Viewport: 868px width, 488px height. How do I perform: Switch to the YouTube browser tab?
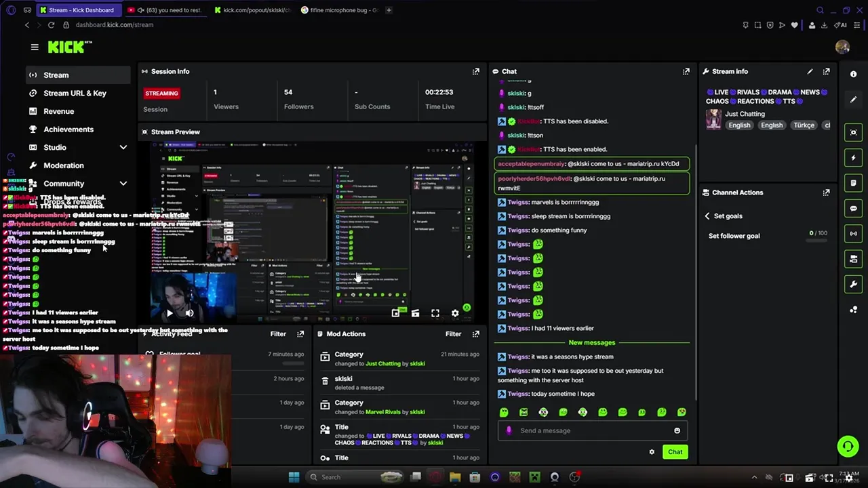[165, 10]
